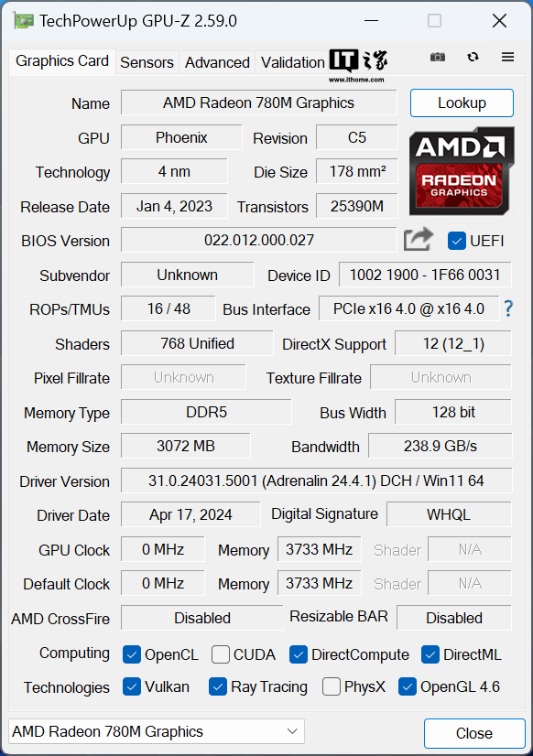This screenshot has width=533, height=756.
Task: Toggle the Ray Tracing checkbox
Action: pyautogui.click(x=218, y=686)
